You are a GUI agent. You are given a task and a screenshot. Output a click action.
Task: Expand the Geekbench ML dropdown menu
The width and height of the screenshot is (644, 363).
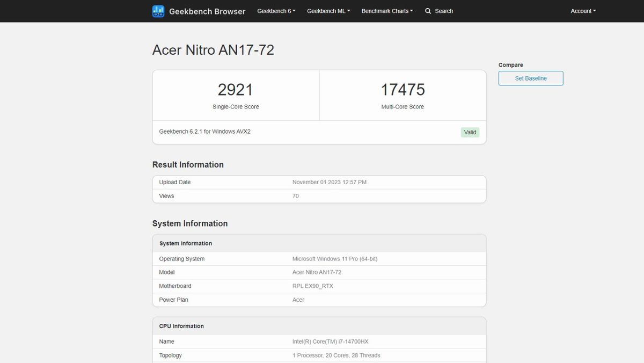click(x=328, y=11)
